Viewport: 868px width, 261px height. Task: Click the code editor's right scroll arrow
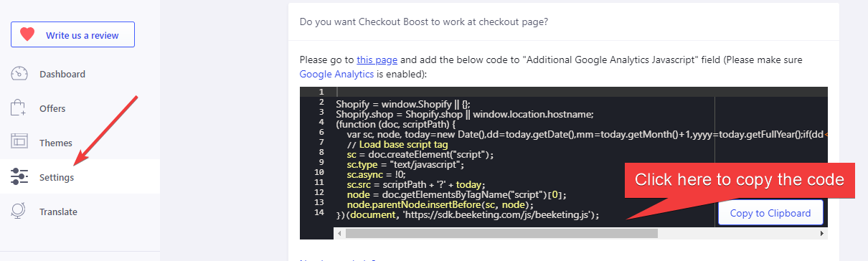click(x=822, y=233)
